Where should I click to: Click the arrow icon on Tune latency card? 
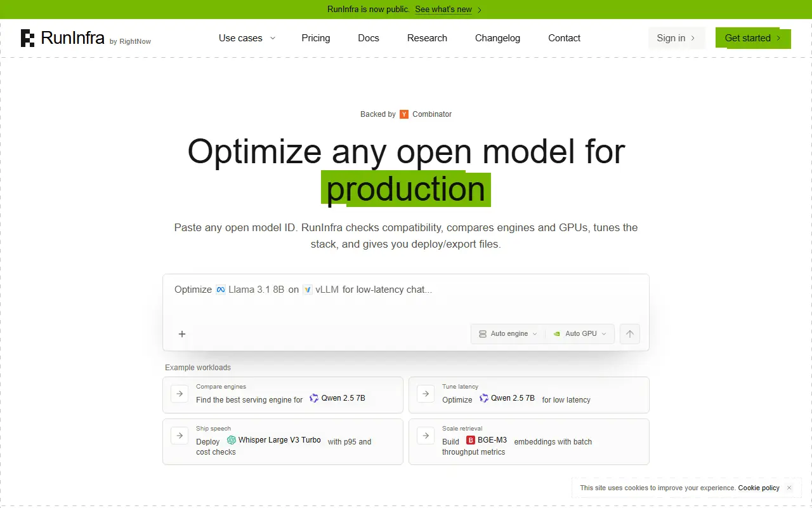[426, 394]
